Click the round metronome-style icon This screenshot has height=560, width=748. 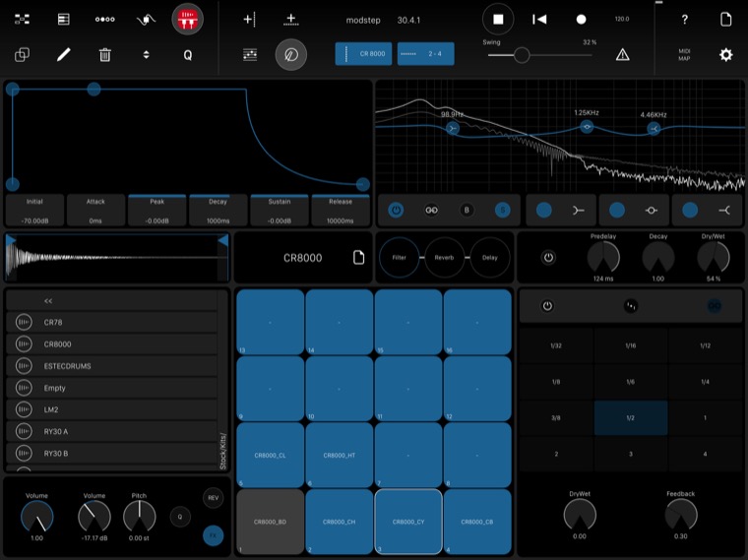pos(291,55)
